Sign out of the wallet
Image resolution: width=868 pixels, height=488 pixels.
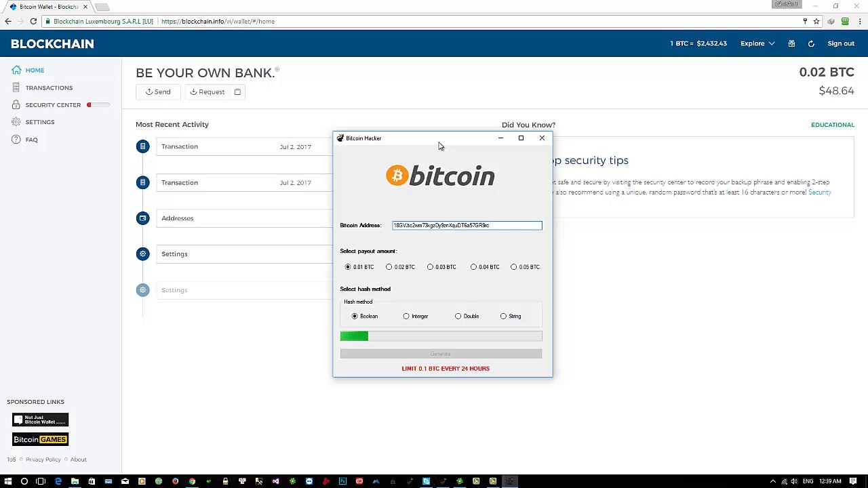tap(841, 43)
